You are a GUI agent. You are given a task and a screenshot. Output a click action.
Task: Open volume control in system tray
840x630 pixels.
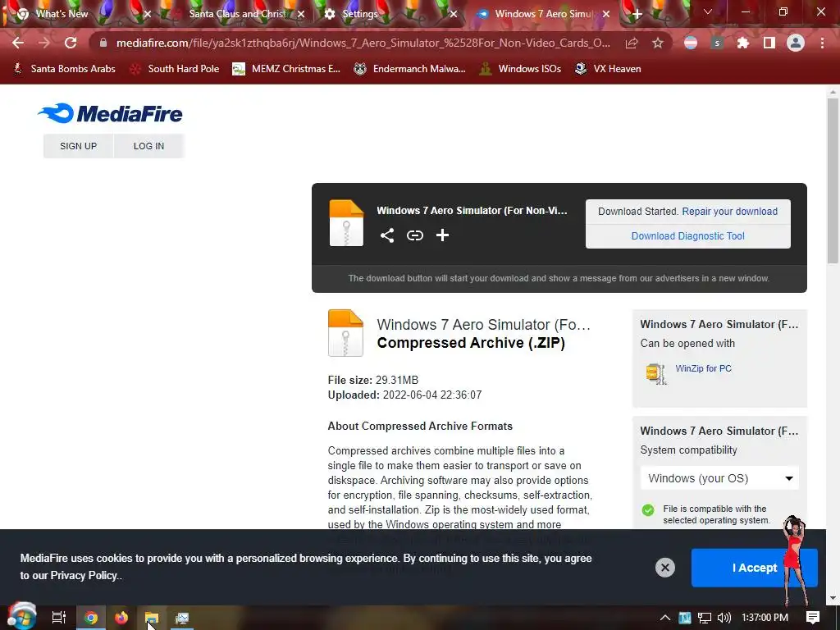click(x=724, y=618)
